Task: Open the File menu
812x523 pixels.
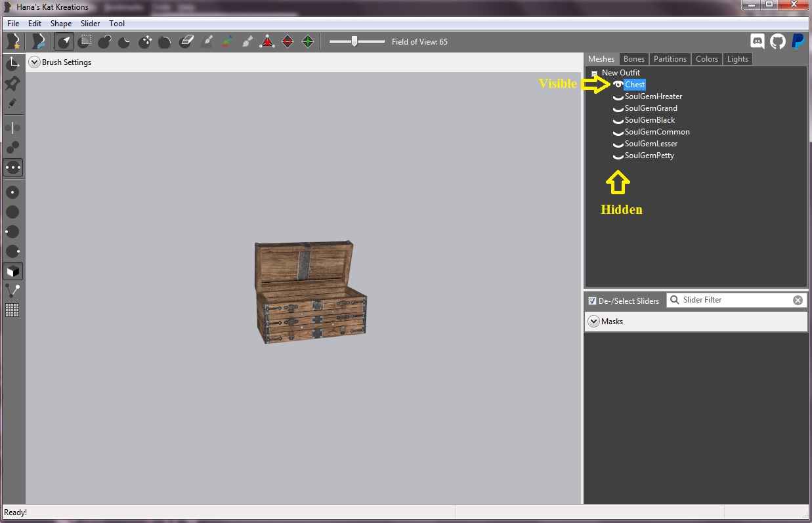Action: 13,24
